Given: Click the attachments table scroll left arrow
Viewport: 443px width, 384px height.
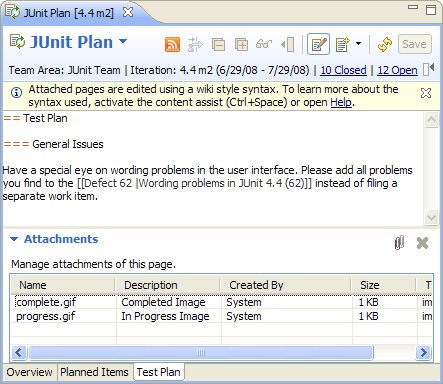Looking at the screenshot, I should (x=19, y=352).
